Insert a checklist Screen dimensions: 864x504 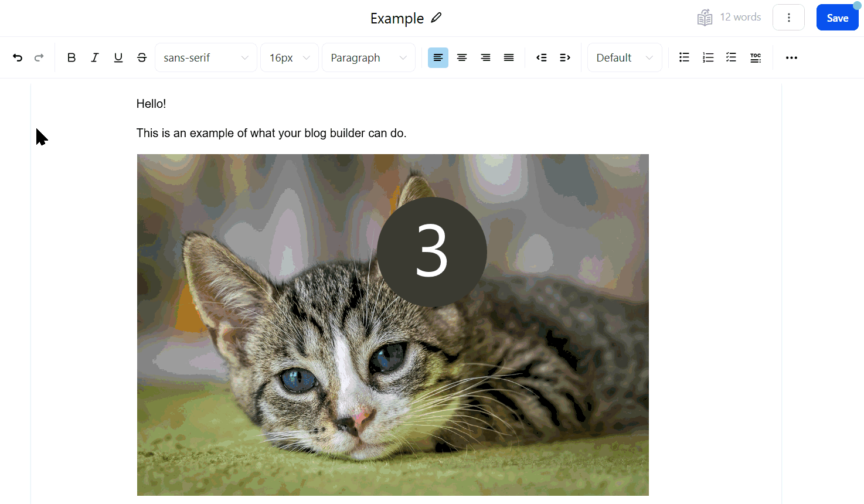pos(732,57)
